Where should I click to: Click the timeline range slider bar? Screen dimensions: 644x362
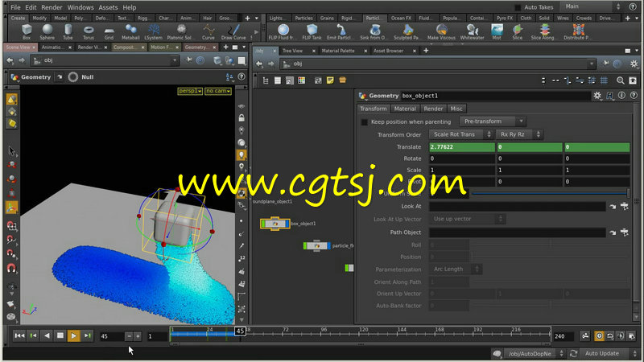[361, 344]
